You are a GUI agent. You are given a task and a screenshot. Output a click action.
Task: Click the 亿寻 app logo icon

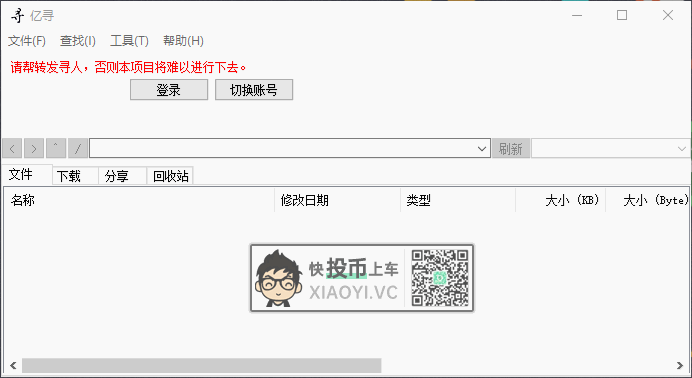pos(17,15)
